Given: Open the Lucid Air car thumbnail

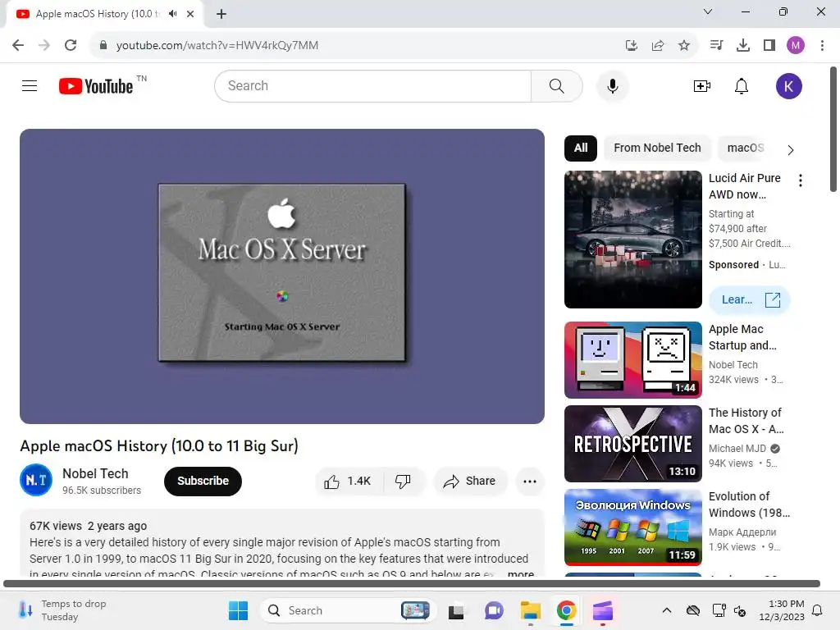Looking at the screenshot, I should 633,240.
